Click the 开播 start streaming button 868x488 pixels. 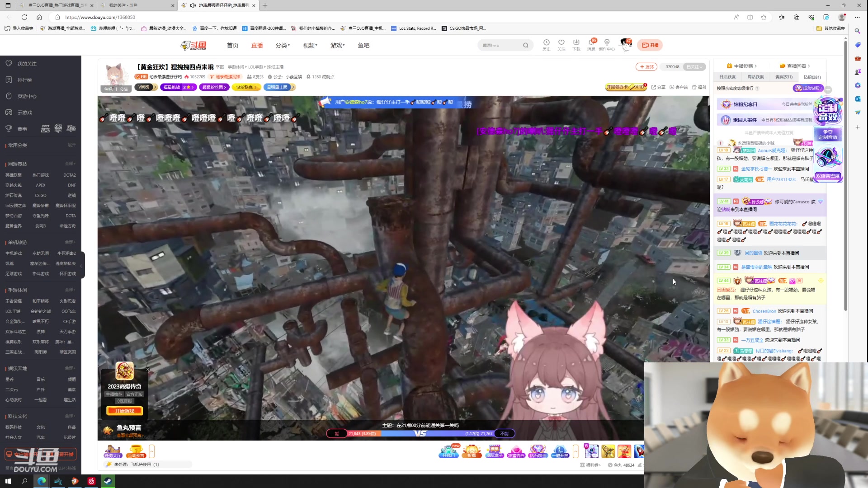click(650, 45)
